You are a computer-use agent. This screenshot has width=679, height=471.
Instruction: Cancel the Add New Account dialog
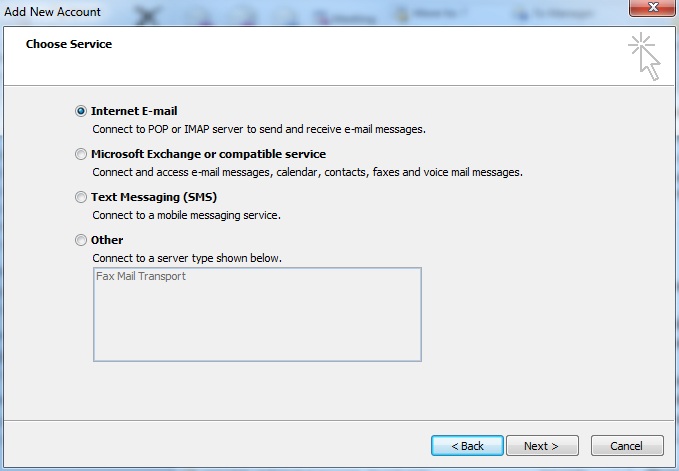[x=627, y=445]
